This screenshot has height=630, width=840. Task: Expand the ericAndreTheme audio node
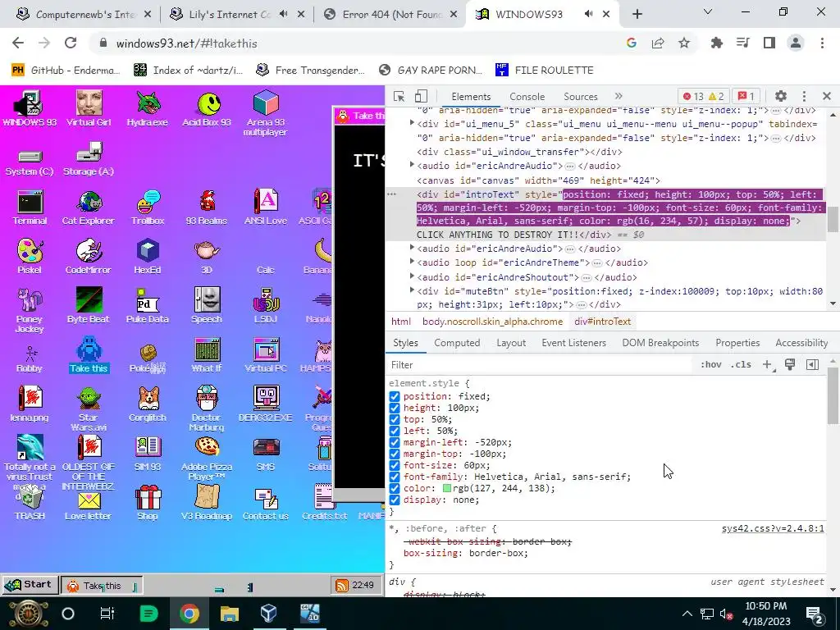pyautogui.click(x=412, y=262)
